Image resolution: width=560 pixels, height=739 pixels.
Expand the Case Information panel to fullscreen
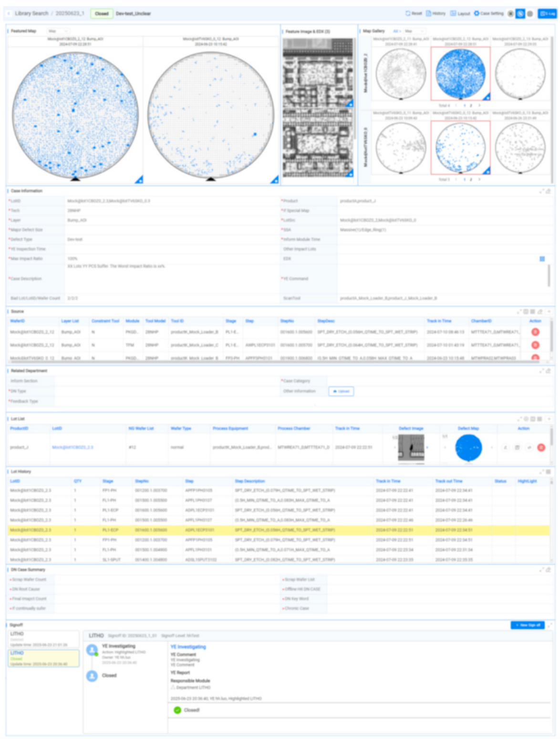(x=541, y=191)
